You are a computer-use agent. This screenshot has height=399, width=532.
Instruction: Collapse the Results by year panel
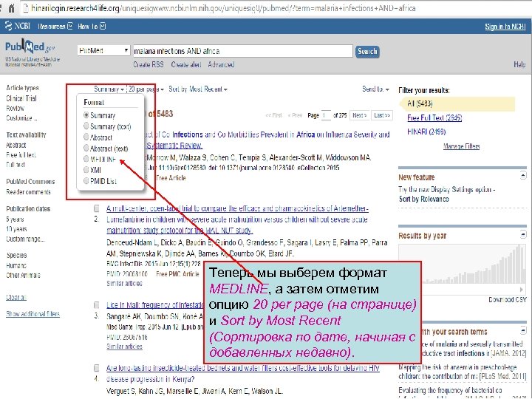tap(523, 234)
